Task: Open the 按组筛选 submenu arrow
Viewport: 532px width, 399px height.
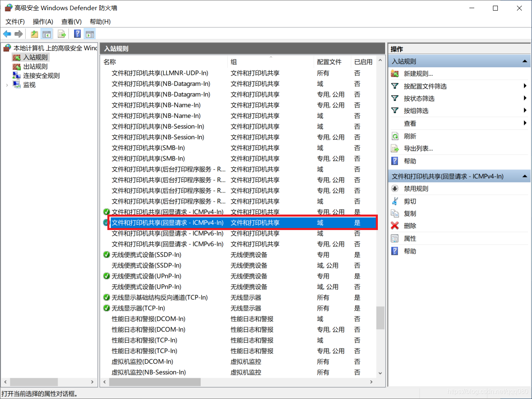Action: pyautogui.click(x=525, y=110)
